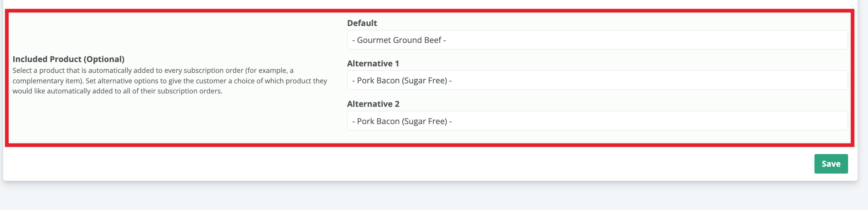Open the Default product dropdown
Image resolution: width=868 pixels, height=210 pixels.
pos(597,40)
